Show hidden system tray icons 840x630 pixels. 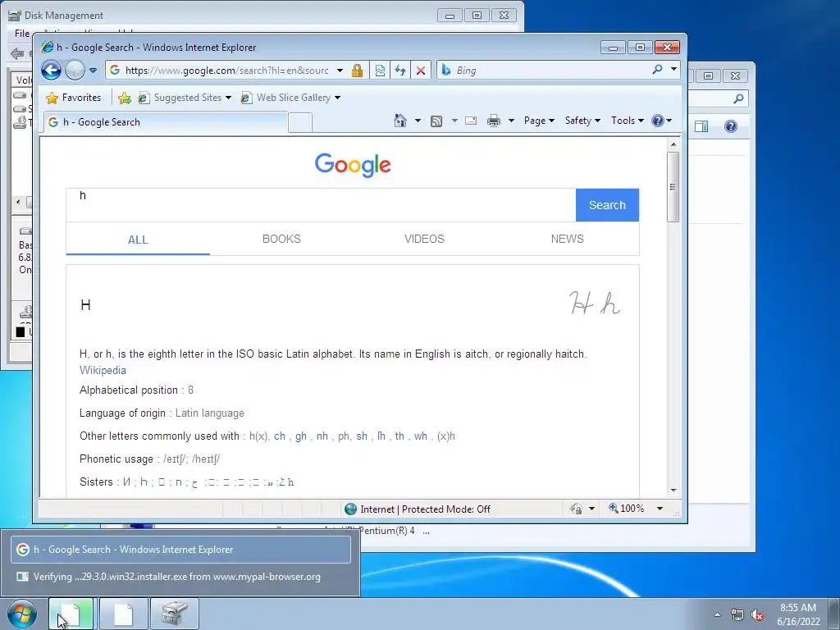click(x=717, y=614)
